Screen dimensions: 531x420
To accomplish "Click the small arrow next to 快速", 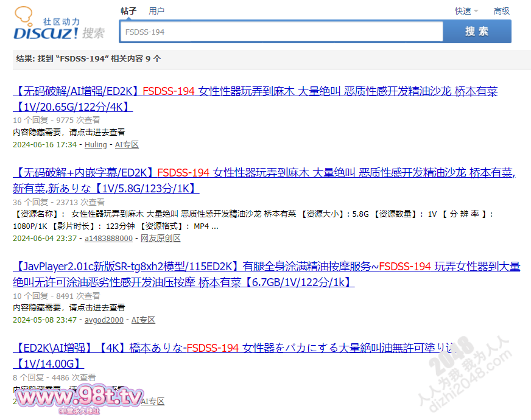I will pyautogui.click(x=476, y=11).
